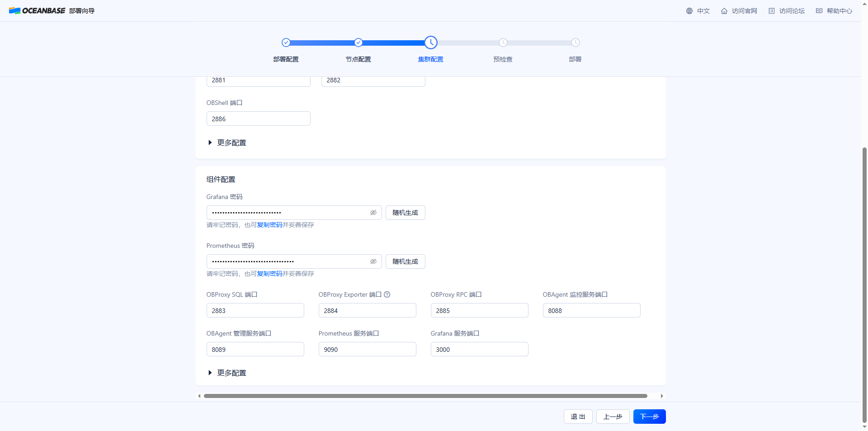Focus the Prometheus password field

(294, 261)
